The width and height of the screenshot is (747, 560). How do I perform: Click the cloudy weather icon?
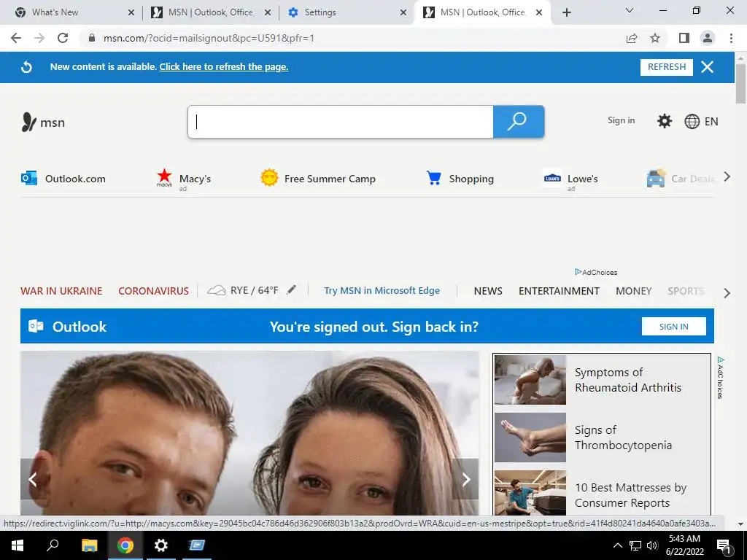(x=217, y=290)
